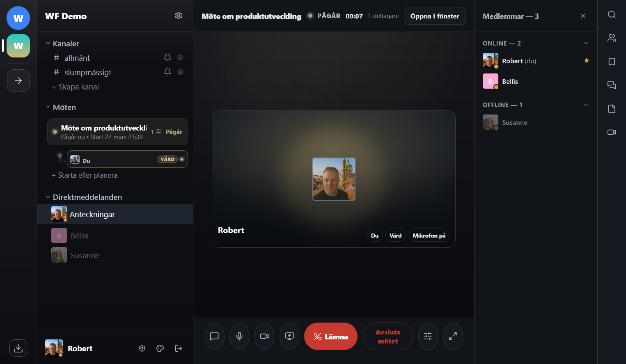Expand meeting to fullscreen

453,337
